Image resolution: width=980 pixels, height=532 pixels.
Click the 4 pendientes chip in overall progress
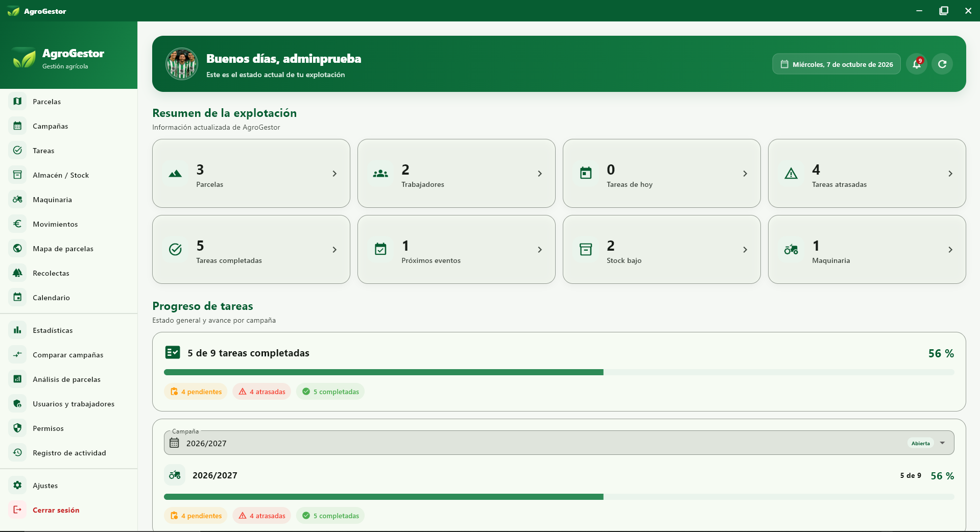pos(196,392)
